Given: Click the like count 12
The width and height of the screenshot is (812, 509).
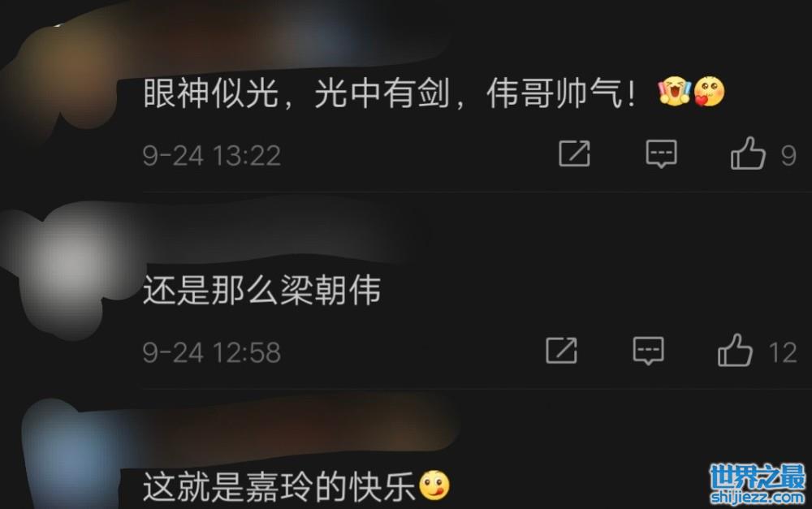Looking at the screenshot, I should (x=783, y=352).
